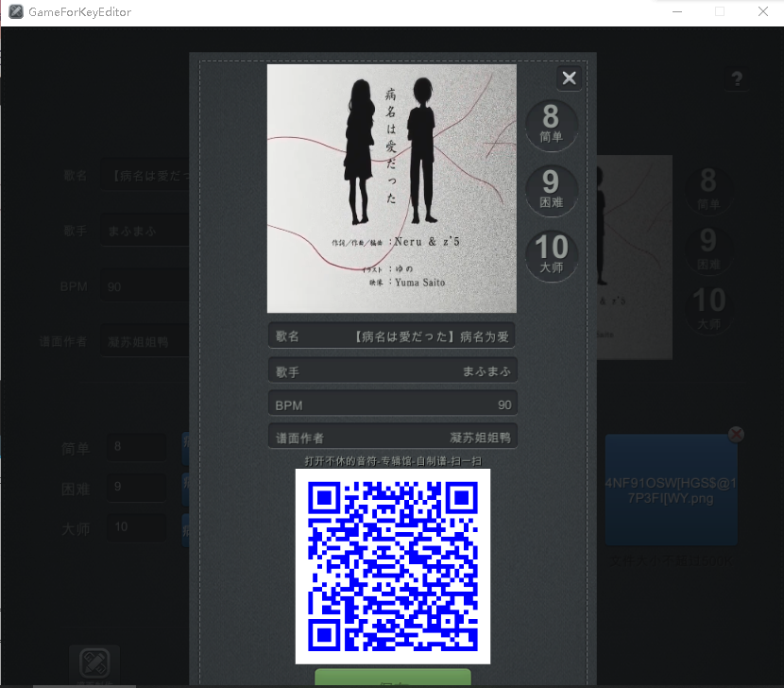
Task: Click the background cover preview image
Action: point(635,258)
